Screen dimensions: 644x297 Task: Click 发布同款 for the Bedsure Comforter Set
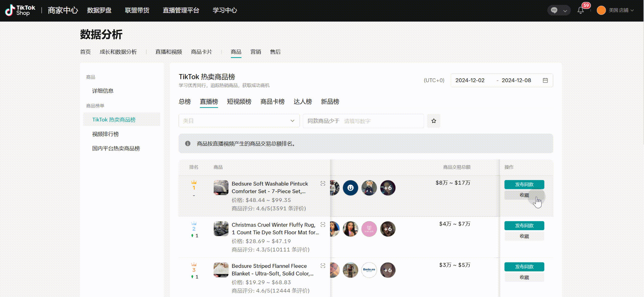524,185
